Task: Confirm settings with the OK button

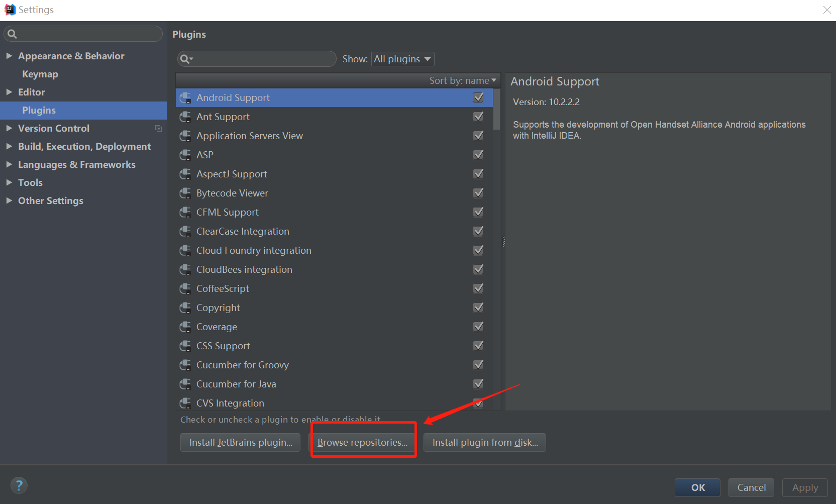Action: (x=697, y=487)
